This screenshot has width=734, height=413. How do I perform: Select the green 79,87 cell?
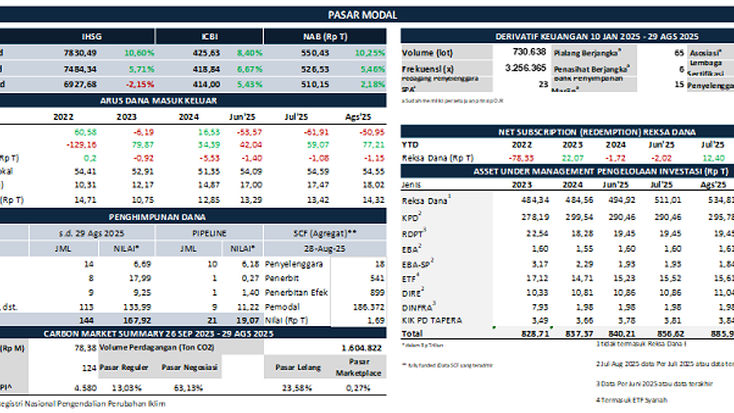click(x=143, y=145)
